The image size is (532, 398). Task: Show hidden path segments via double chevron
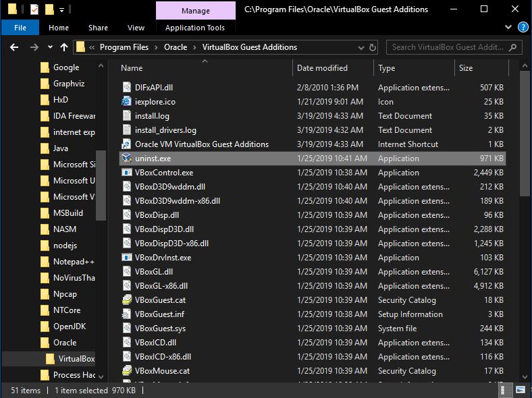92,47
